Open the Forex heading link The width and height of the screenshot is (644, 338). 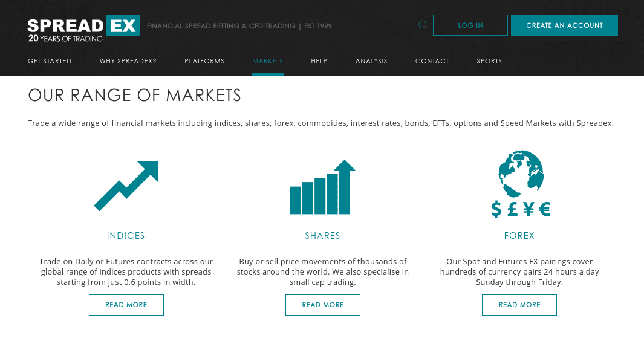(519, 236)
